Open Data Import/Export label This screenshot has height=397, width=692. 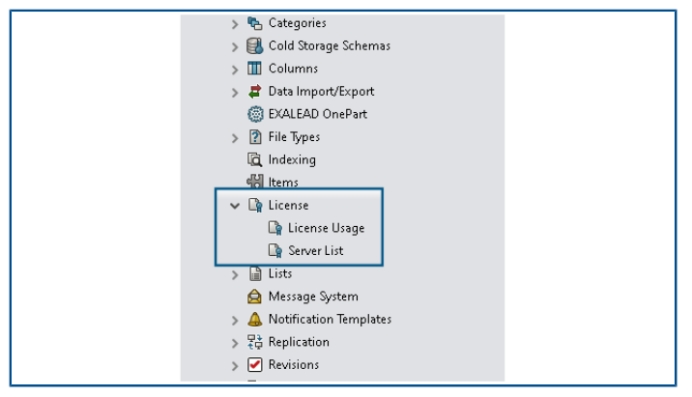click(321, 91)
